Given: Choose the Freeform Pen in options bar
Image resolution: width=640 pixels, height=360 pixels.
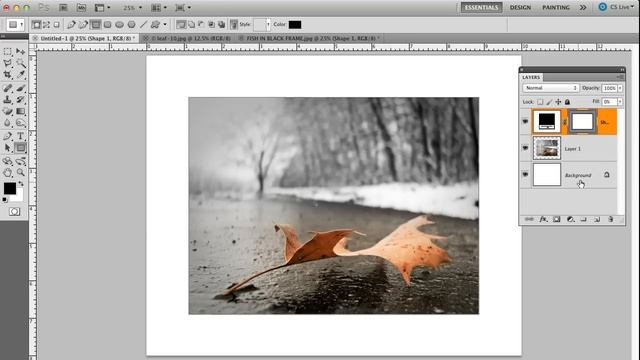Looking at the screenshot, I should [83, 24].
